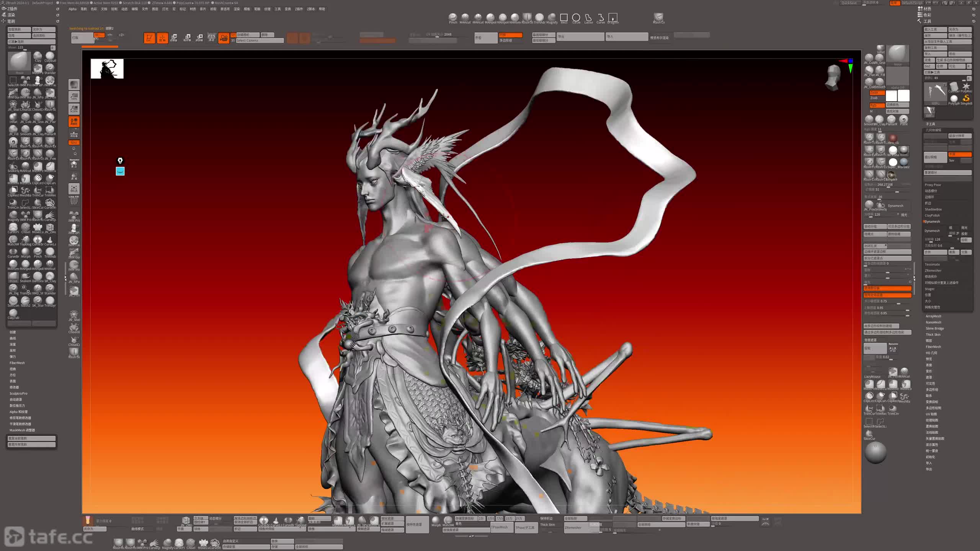Viewport: 980px width, 551px height.
Task: Toggle the Rgb paint mode
Action: coord(877,105)
